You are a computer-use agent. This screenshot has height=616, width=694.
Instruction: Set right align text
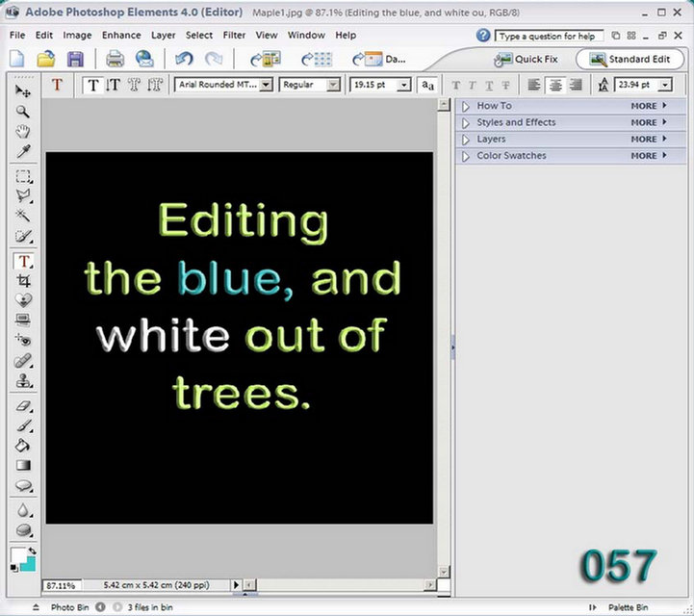coord(576,85)
